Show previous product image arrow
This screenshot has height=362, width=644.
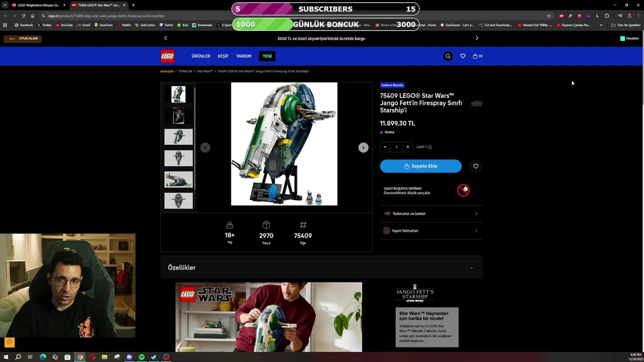(205, 147)
